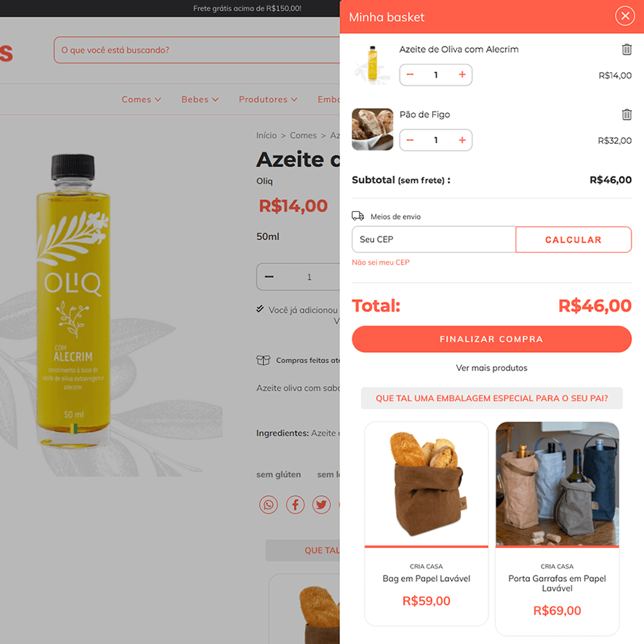Share product via Facebook icon
Screen dimensions: 644x644
296,504
